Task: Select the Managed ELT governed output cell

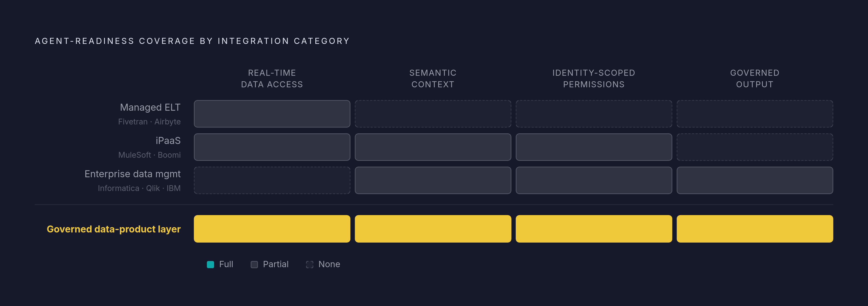Action: [x=755, y=114]
